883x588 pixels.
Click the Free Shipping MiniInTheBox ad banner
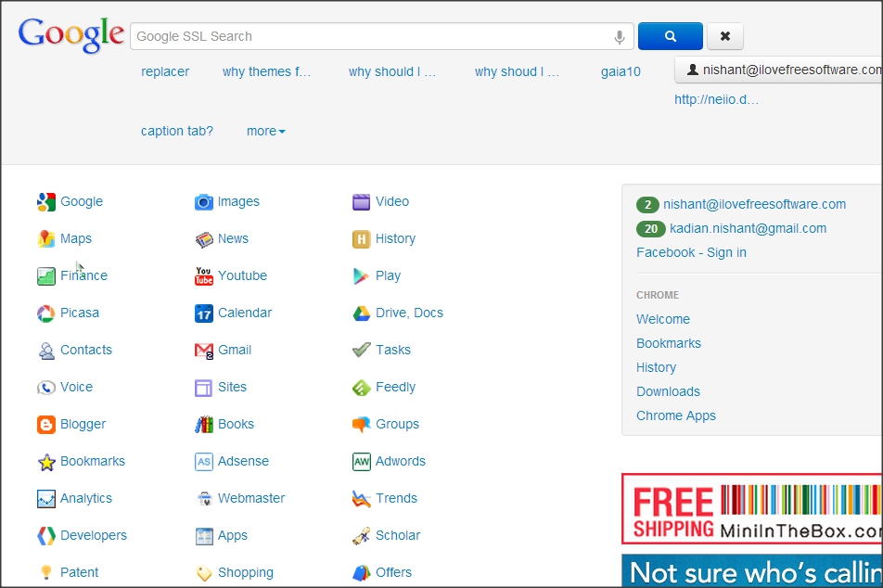[x=751, y=508]
